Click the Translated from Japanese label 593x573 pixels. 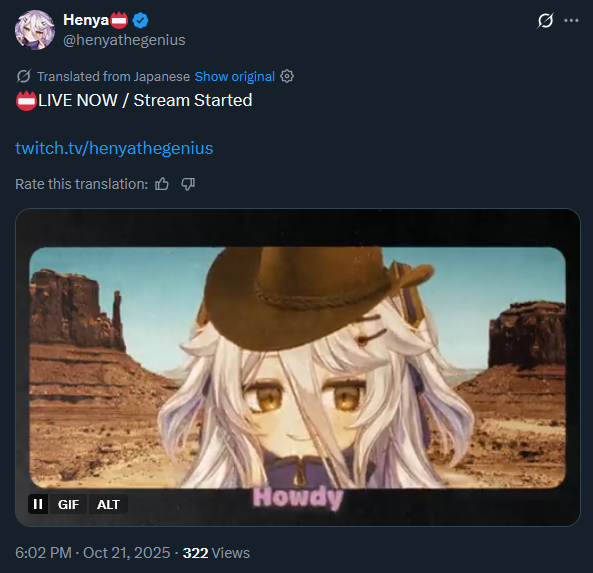click(x=113, y=76)
